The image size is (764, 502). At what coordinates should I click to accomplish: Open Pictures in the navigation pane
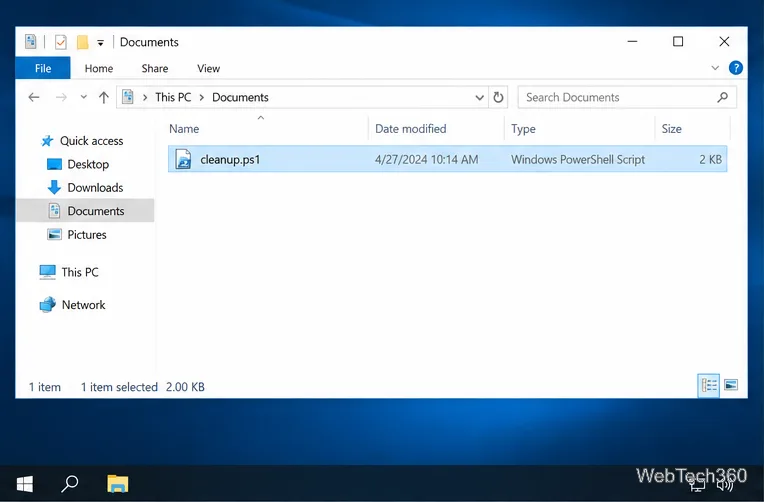[87, 234]
